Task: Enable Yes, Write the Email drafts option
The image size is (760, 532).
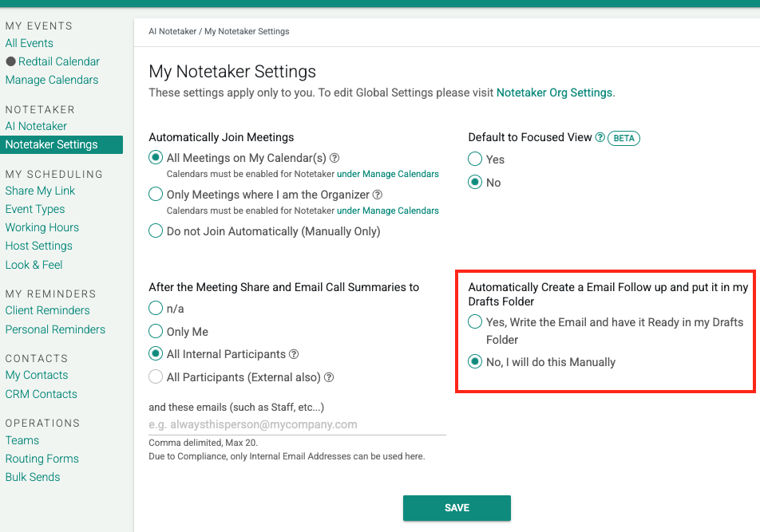Action: pyautogui.click(x=476, y=322)
